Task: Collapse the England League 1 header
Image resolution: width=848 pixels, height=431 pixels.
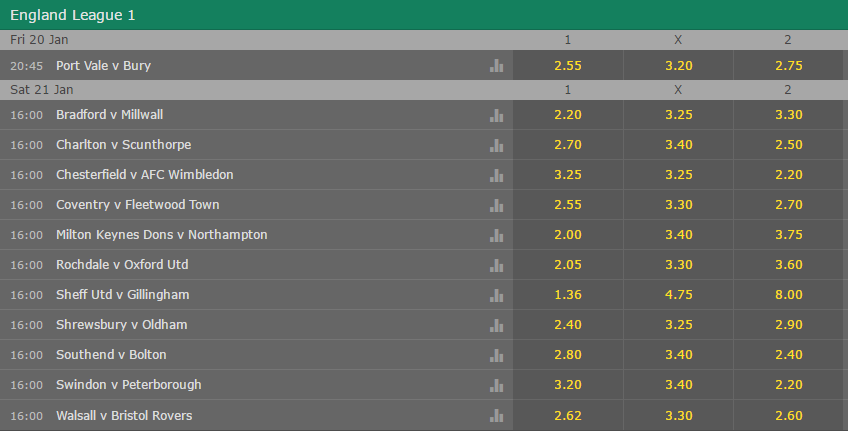Action: point(424,15)
